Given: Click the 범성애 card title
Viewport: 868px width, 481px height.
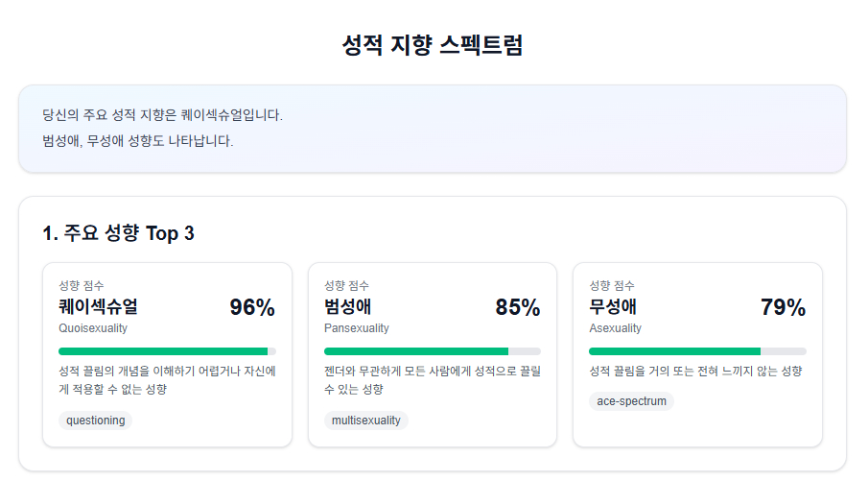Looking at the screenshot, I should click(x=347, y=307).
